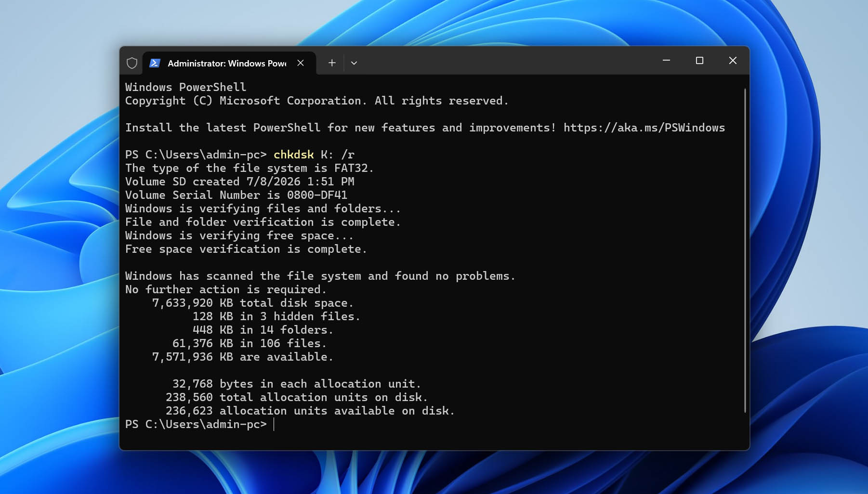Click '32,768 bytes in each allocation unit.'
Screen dimensions: 868x494
point(297,384)
